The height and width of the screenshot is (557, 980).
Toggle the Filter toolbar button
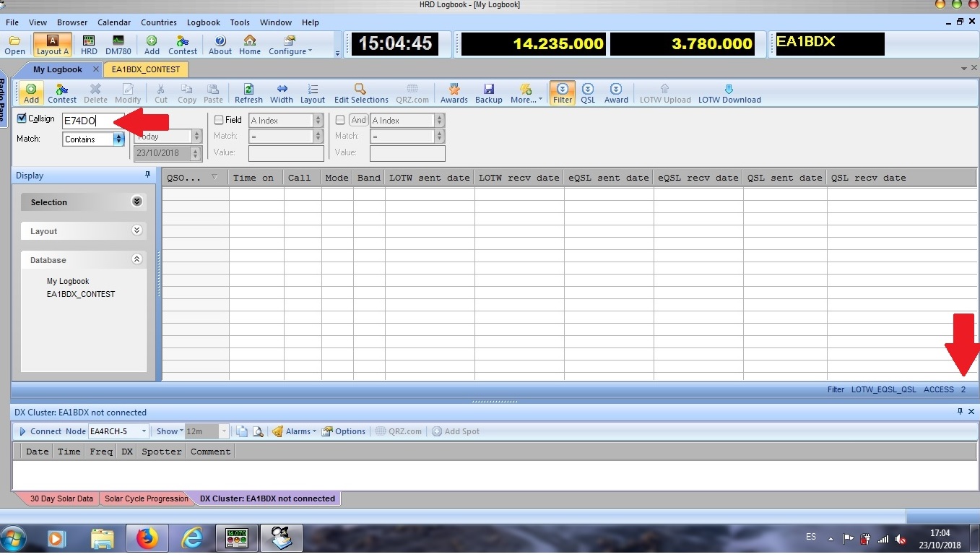click(x=563, y=94)
